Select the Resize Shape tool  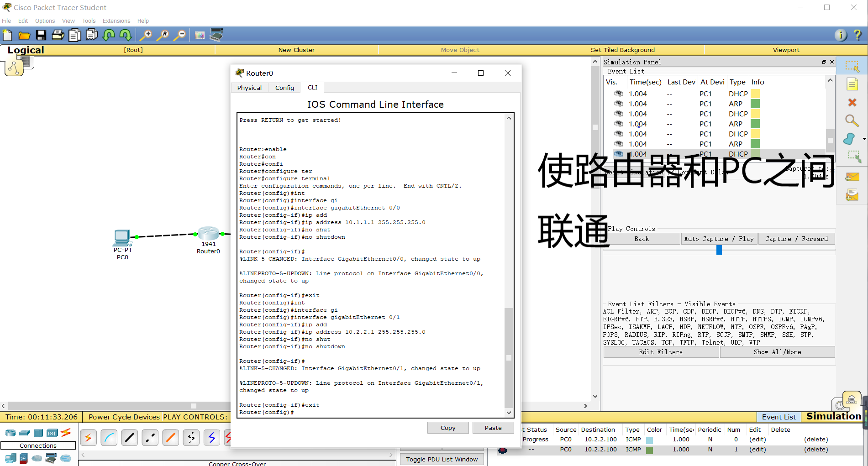pos(854,157)
